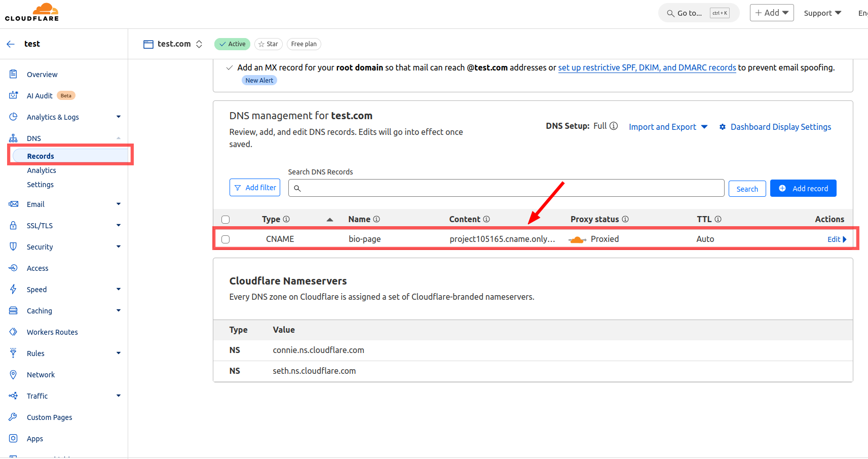Click the back arrow next to test

click(x=11, y=44)
